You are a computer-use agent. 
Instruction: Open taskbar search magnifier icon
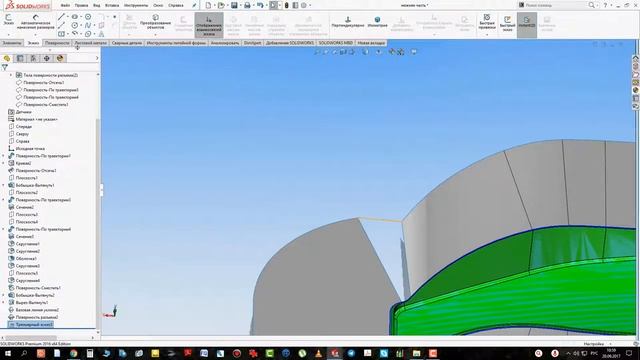point(24,353)
